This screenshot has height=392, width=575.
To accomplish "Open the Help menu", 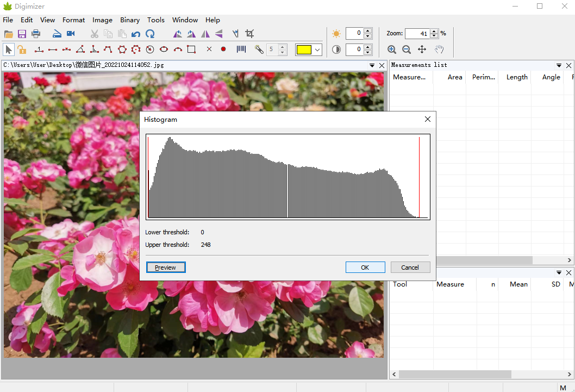I will click(212, 20).
